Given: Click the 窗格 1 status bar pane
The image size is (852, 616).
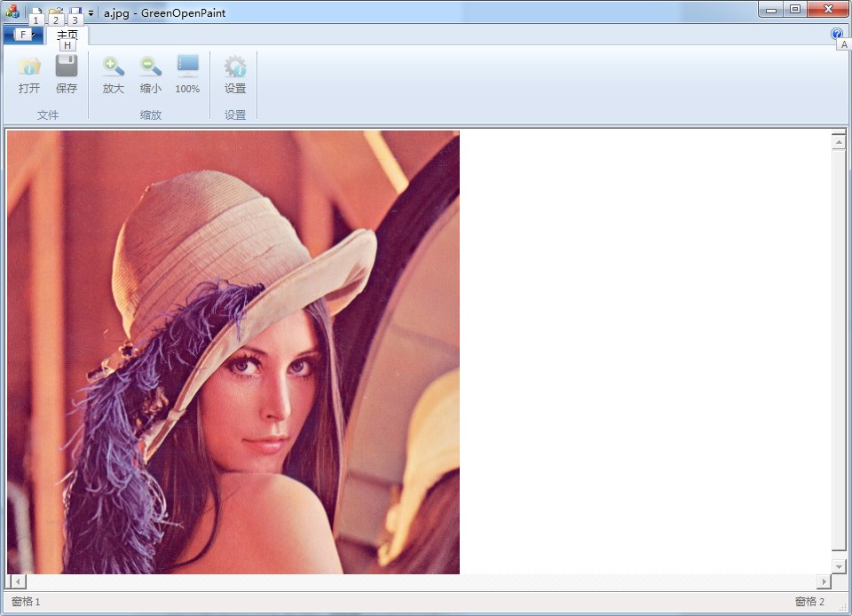Looking at the screenshot, I should tap(27, 602).
